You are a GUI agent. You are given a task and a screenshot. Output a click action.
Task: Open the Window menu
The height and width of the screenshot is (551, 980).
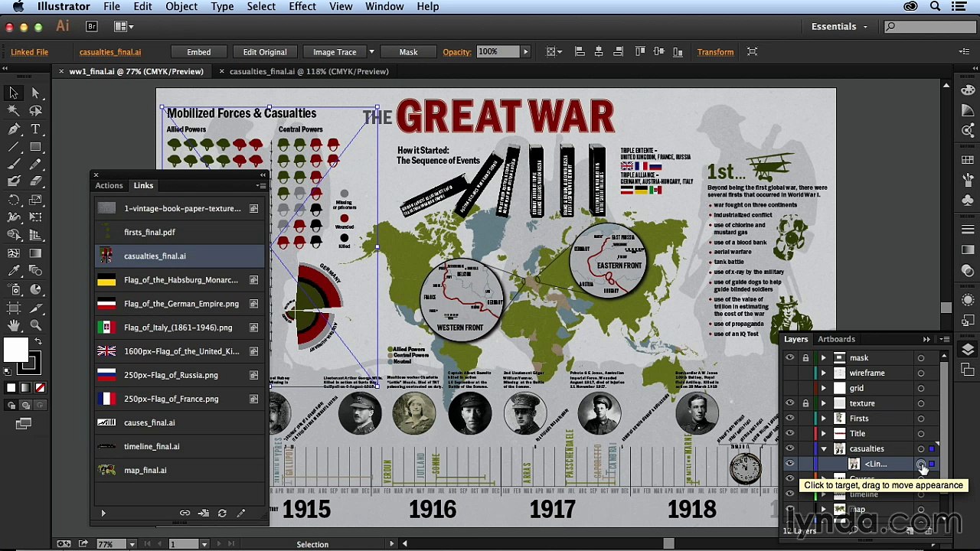point(384,6)
